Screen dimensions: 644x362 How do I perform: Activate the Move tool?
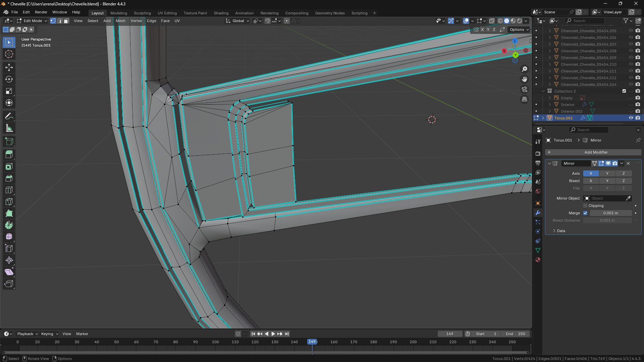[9, 67]
